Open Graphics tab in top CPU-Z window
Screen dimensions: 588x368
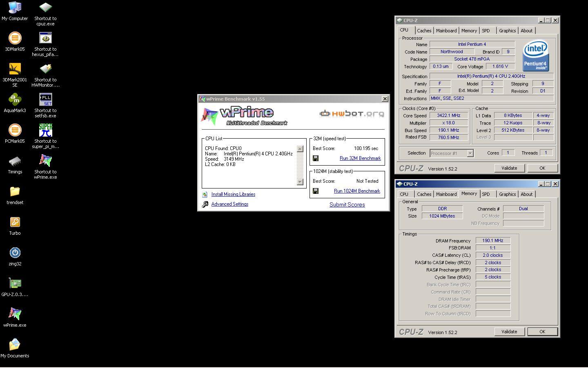click(x=508, y=31)
